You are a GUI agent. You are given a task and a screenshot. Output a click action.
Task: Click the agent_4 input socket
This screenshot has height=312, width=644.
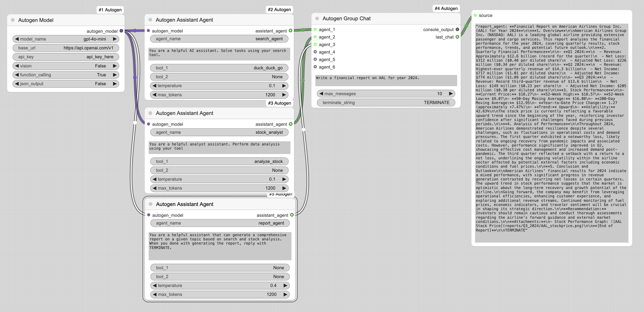[315, 52]
